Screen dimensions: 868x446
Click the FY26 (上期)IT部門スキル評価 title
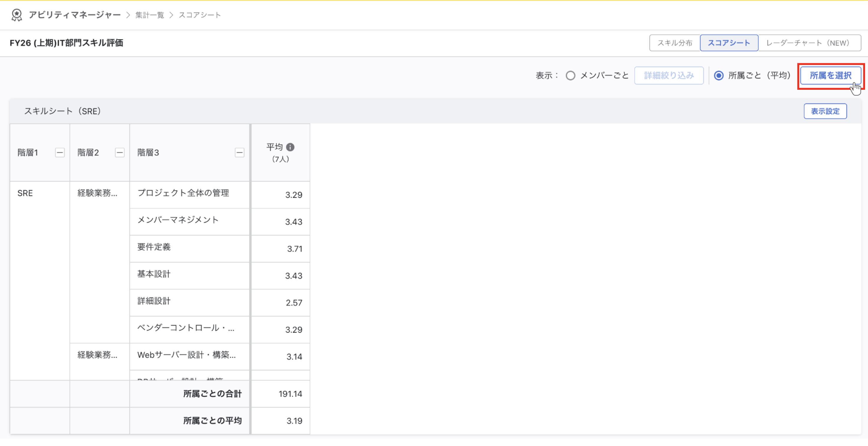pos(66,43)
